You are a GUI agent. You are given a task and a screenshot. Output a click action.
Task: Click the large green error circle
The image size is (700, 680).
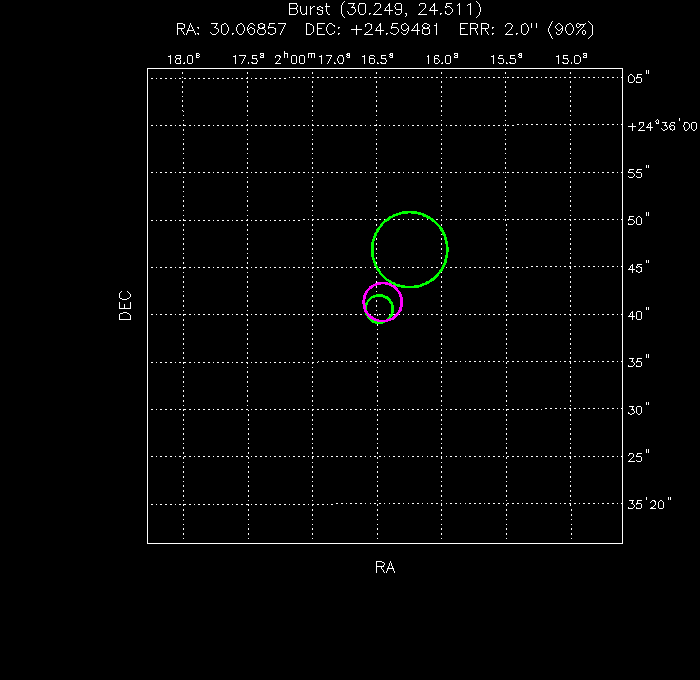410,249
